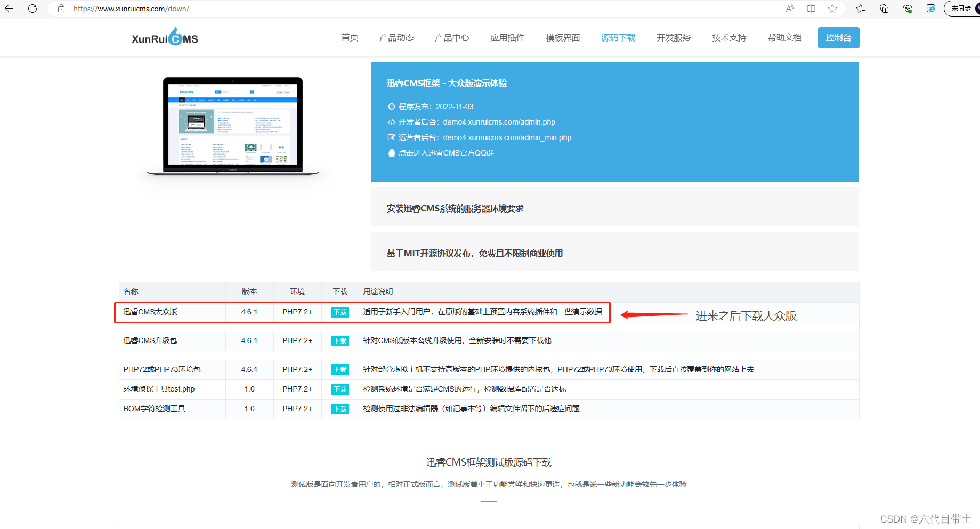Click 迅睿CMS框架 - 大众版演示体验 title
The width and height of the screenshot is (980, 529).
tap(447, 83)
